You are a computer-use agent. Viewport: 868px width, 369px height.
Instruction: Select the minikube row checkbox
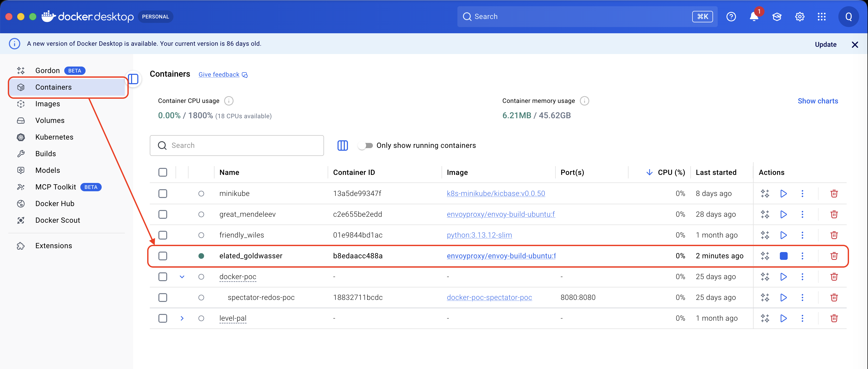(x=163, y=194)
